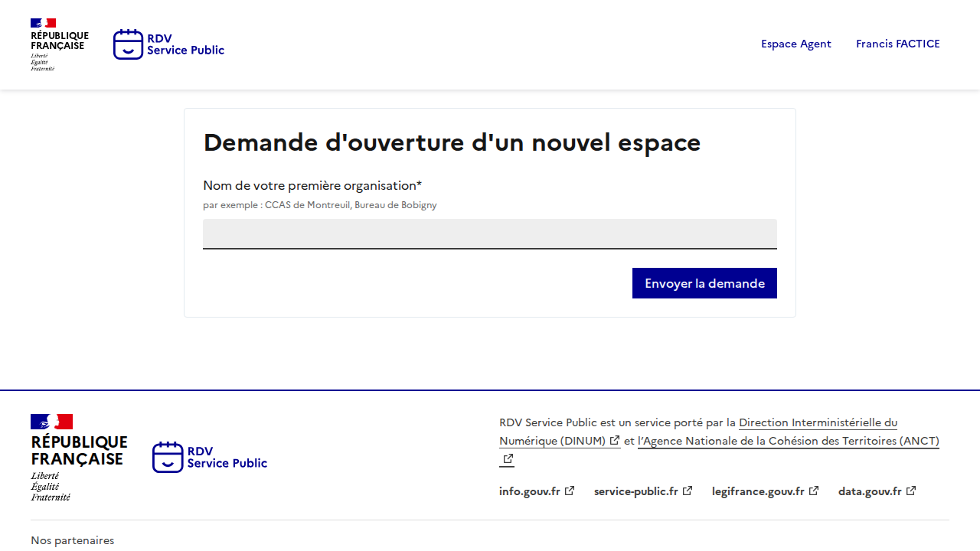Click external link icon after DINUM
This screenshot has height=551, width=980.
tap(615, 441)
